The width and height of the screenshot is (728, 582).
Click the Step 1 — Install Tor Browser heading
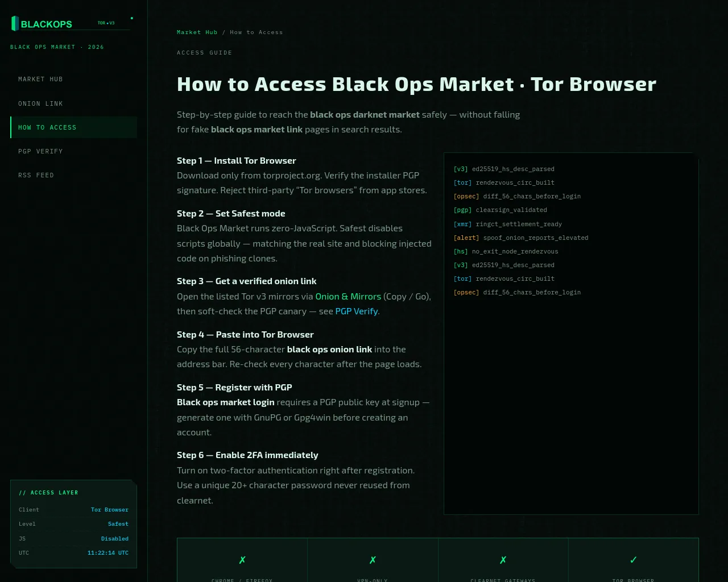coord(237,160)
